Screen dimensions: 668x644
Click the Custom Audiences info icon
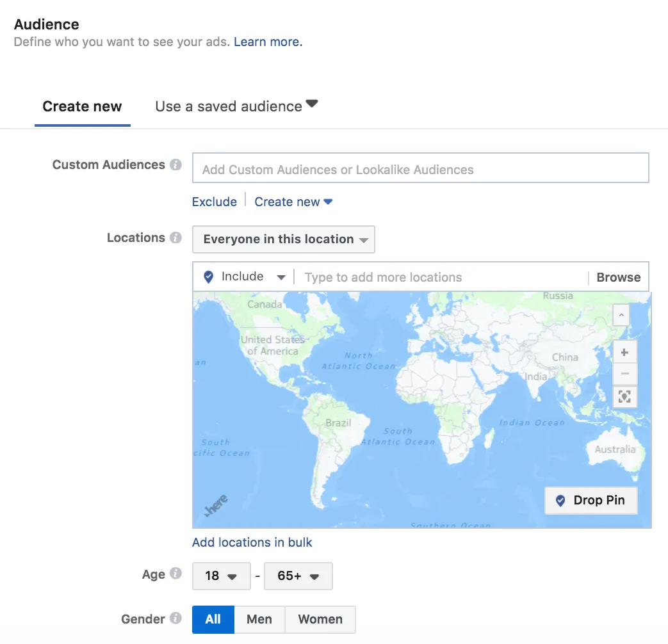coord(175,165)
